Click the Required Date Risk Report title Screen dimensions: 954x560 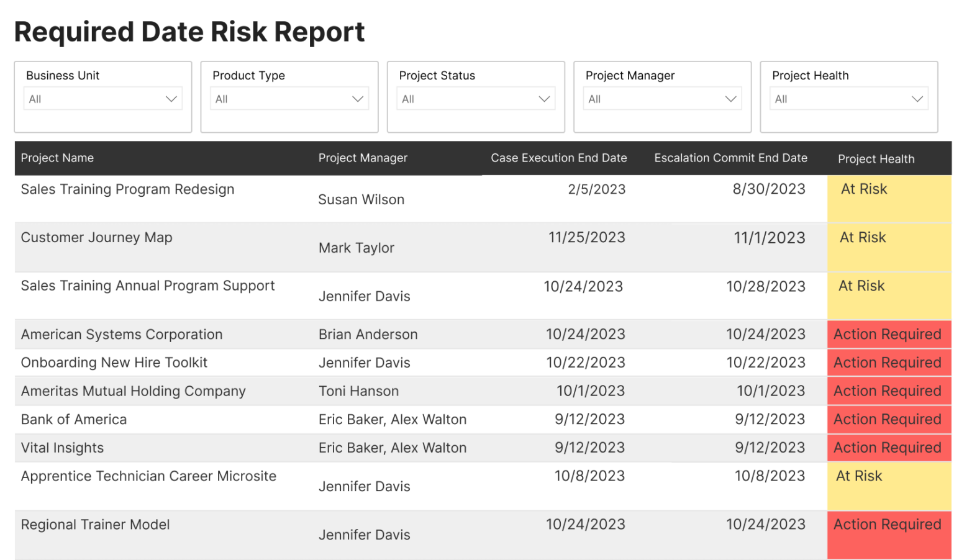click(189, 32)
